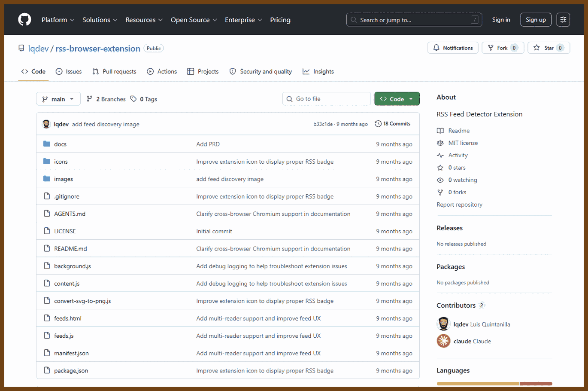Image resolution: width=588 pixels, height=391 pixels.
Task: Focus the Go to file field
Action: tap(327, 99)
